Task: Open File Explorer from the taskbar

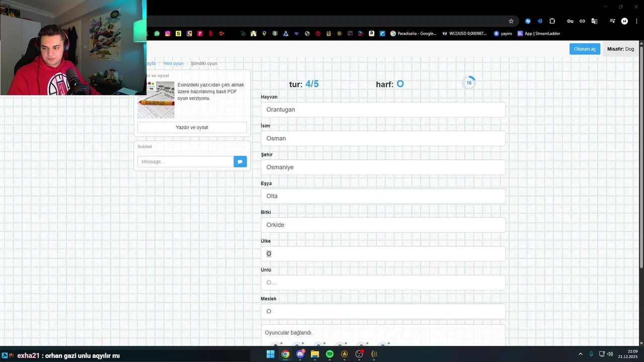Action: click(315, 354)
